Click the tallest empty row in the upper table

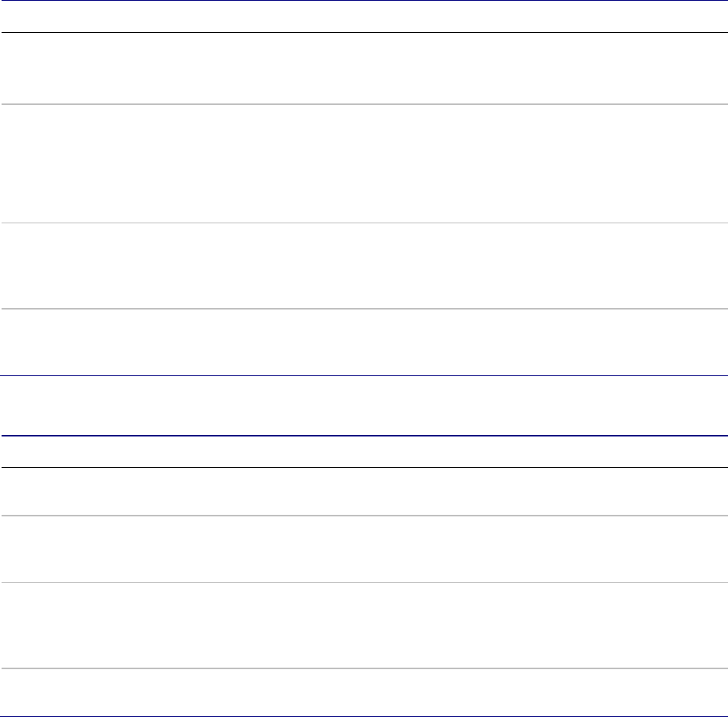[364, 164]
